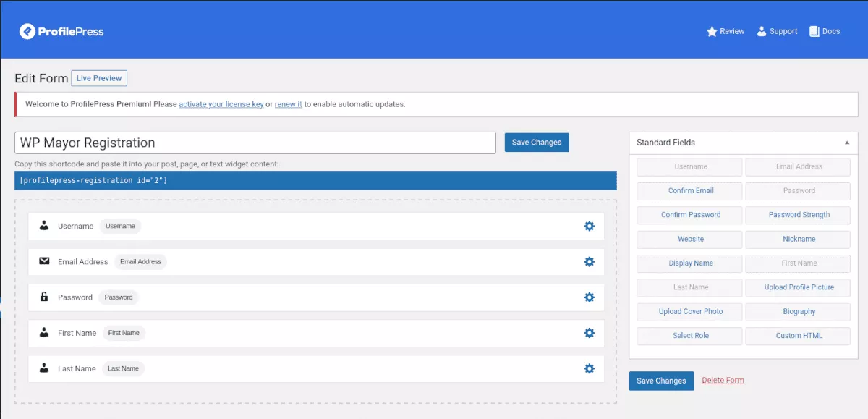Click the Docs book icon

(814, 31)
